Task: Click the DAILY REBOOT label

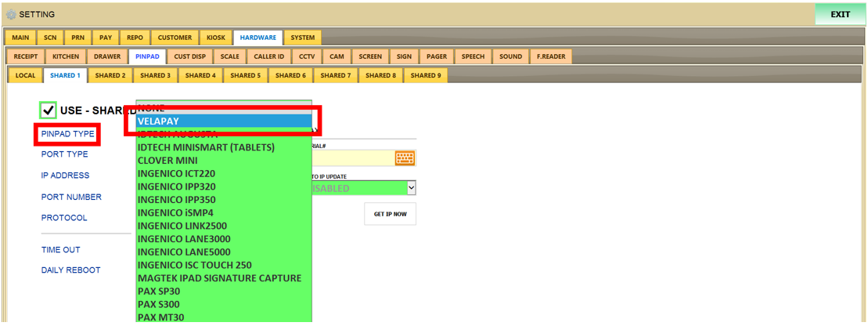Action: point(71,270)
